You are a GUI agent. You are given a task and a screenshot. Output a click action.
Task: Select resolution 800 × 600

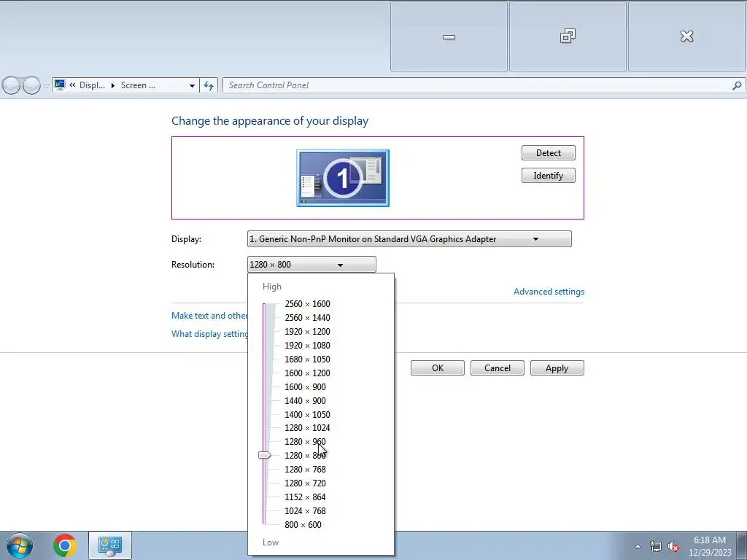(303, 524)
